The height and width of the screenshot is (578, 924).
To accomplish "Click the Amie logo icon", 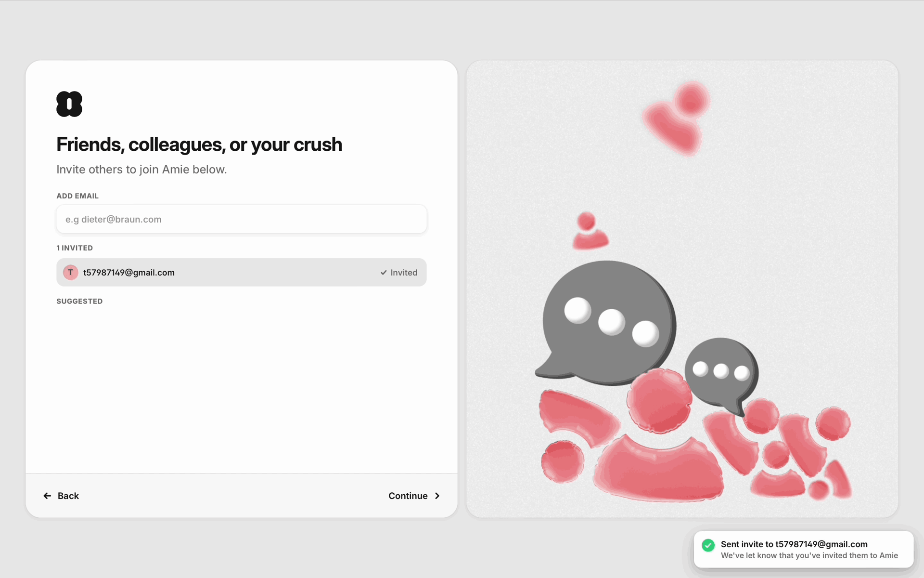I will [x=69, y=104].
